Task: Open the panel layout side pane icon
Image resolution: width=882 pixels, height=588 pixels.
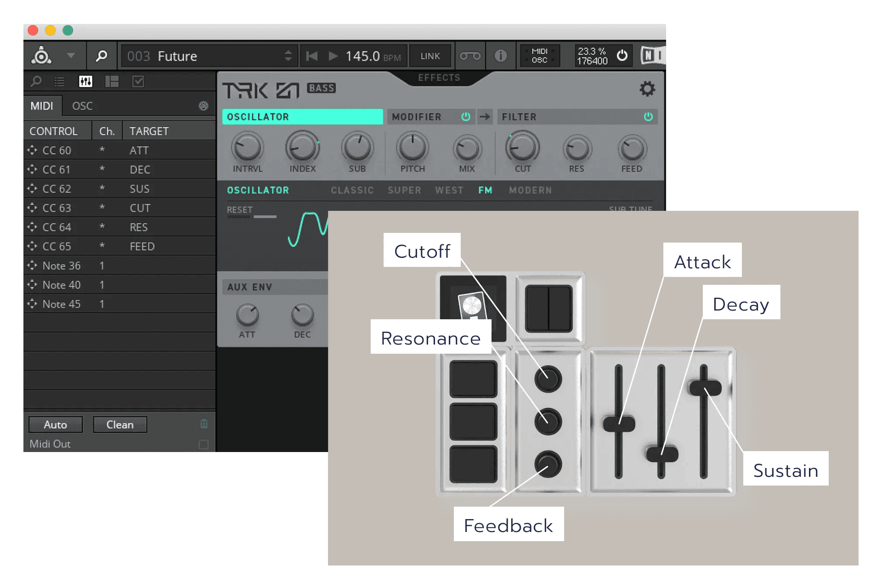Action: pyautogui.click(x=112, y=82)
